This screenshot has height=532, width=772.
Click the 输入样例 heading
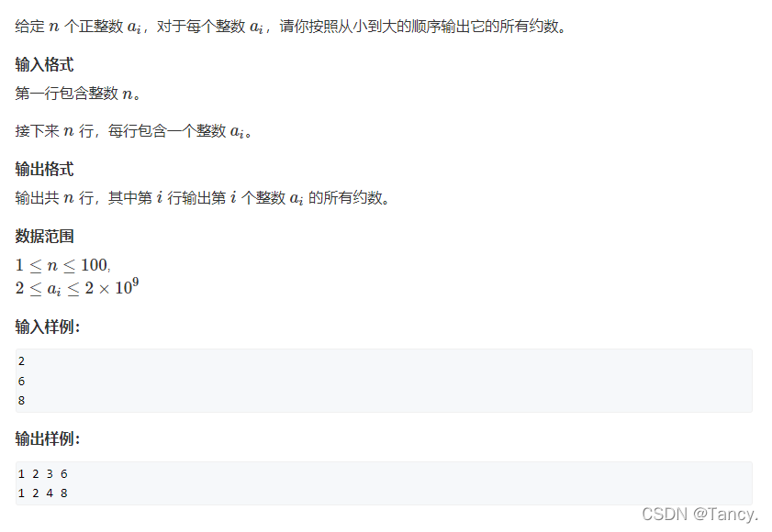click(47, 327)
